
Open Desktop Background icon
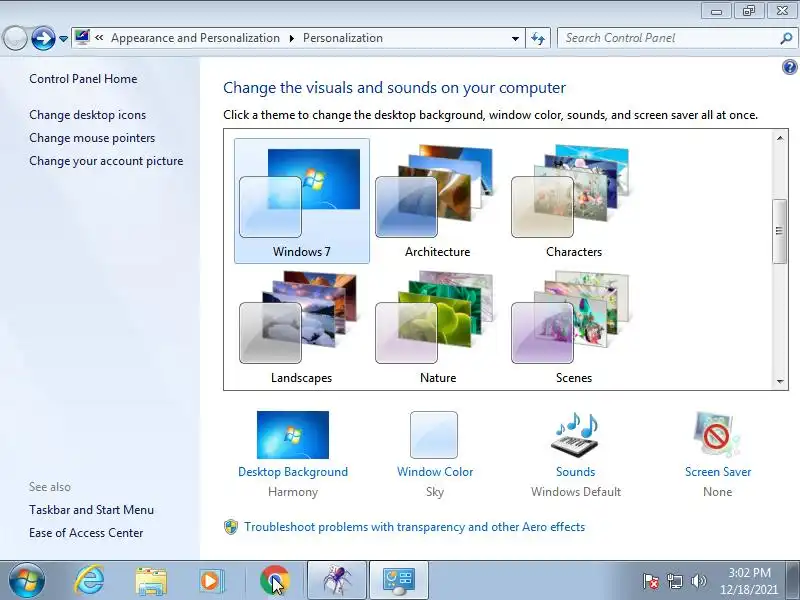point(293,435)
